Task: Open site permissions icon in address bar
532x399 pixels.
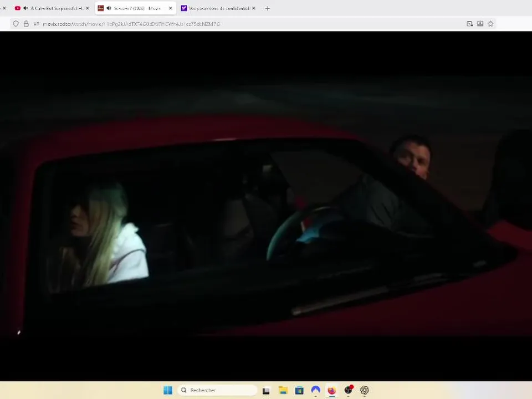Action: pyautogui.click(x=37, y=24)
